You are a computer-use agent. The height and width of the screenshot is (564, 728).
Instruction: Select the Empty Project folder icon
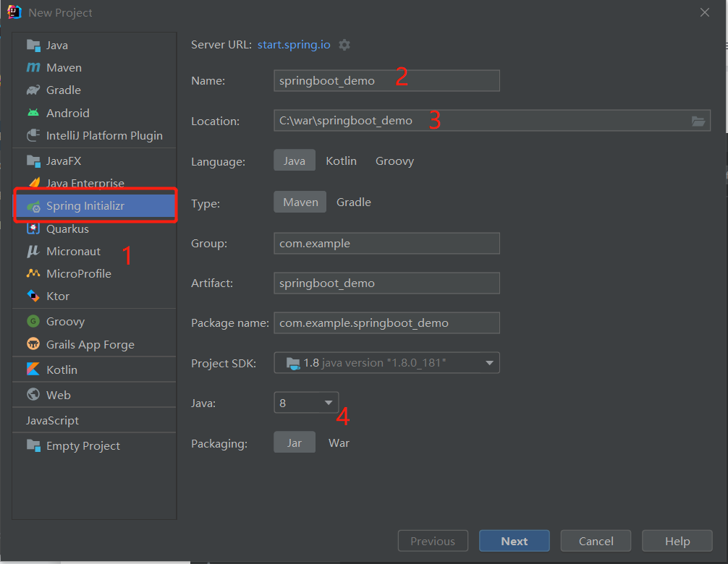coord(33,445)
